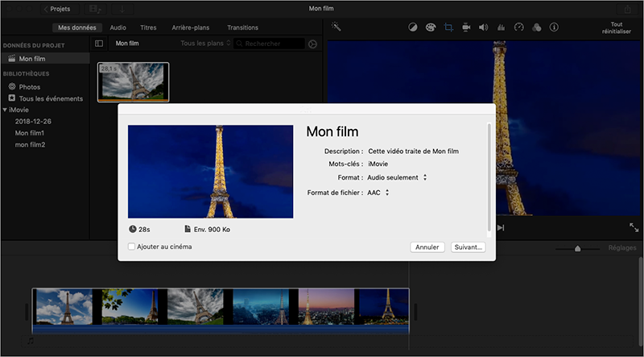This screenshot has width=644, height=357.
Task: Open the Transitions tab
Action: 242,27
